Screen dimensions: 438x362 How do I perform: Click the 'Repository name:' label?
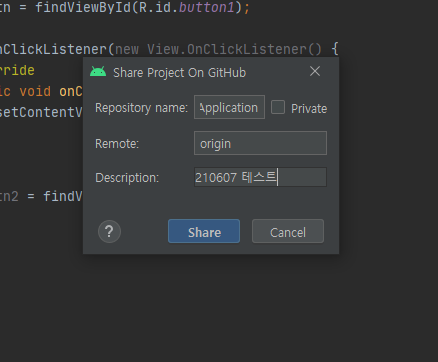(x=141, y=108)
